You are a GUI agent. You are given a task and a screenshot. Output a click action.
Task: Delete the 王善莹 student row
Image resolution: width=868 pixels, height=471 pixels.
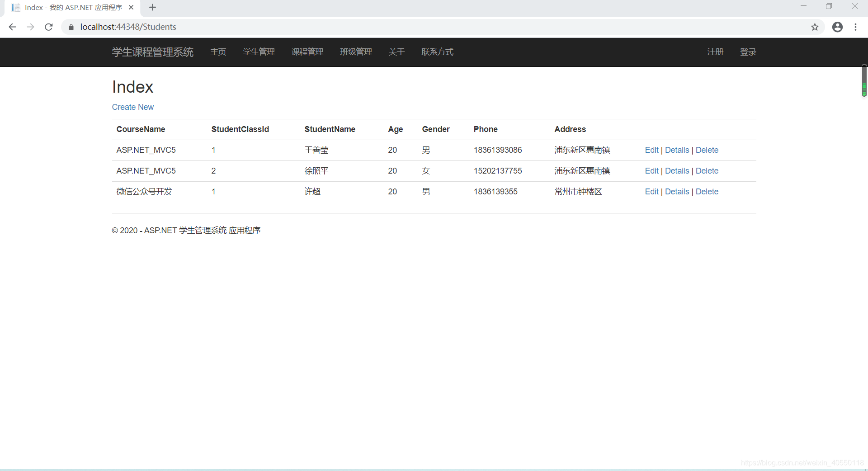coord(707,150)
